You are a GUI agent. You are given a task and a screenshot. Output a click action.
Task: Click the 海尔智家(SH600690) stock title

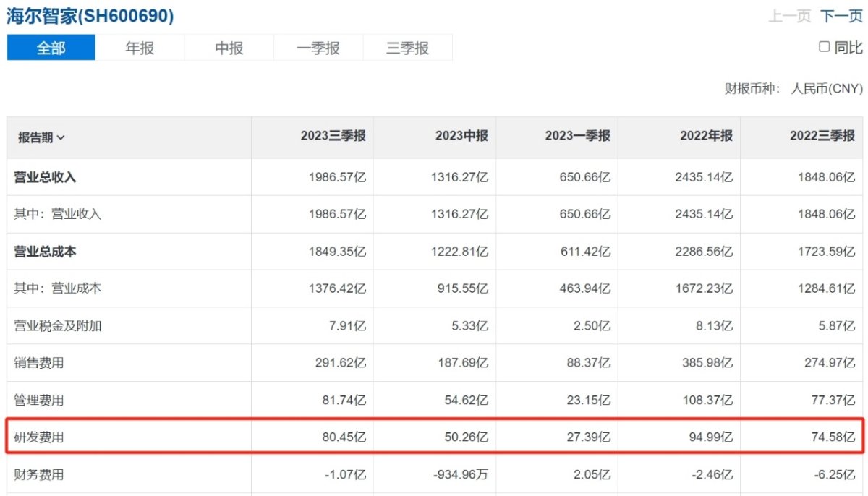(90, 16)
